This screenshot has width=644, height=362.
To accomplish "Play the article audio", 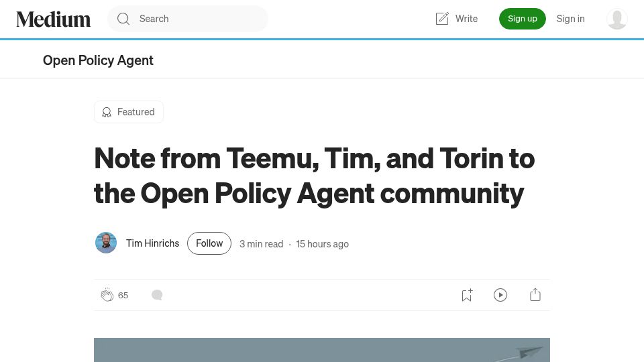I will [500, 295].
